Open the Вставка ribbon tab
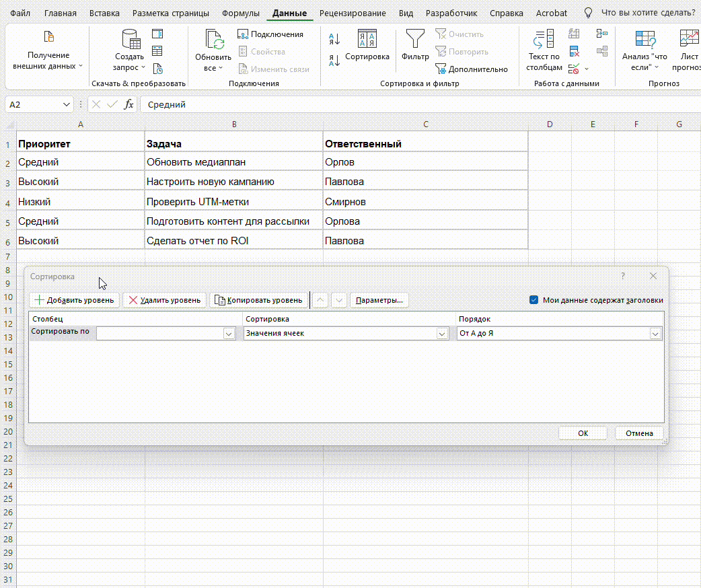Screen dimensions: 701x588 coord(104,13)
